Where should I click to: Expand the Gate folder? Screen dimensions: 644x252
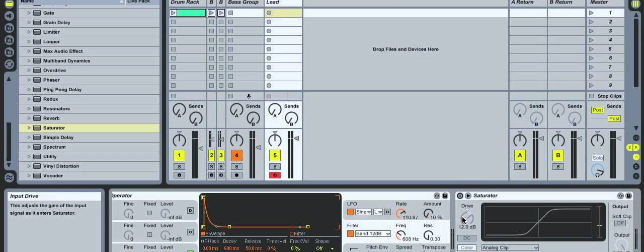pyautogui.click(x=29, y=13)
